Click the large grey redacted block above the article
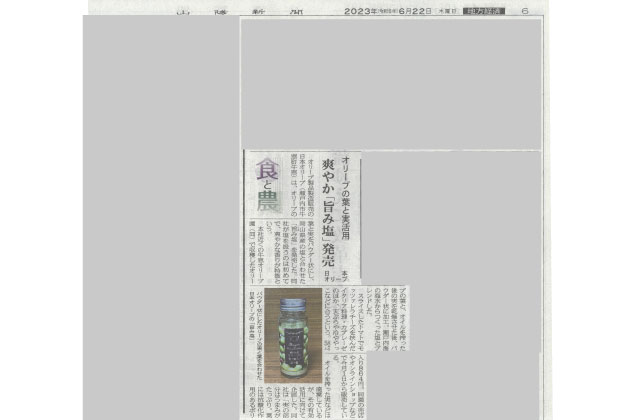 pos(391,84)
